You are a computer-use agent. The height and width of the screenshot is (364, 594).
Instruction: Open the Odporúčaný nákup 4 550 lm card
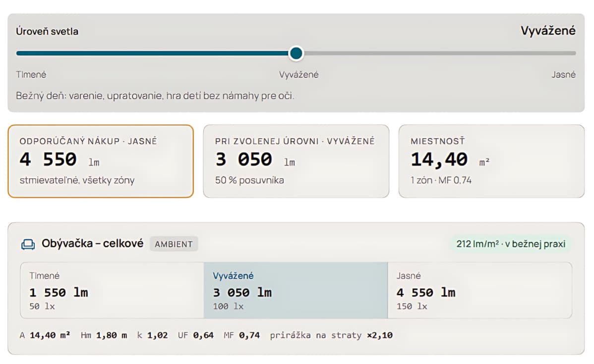[x=101, y=161]
